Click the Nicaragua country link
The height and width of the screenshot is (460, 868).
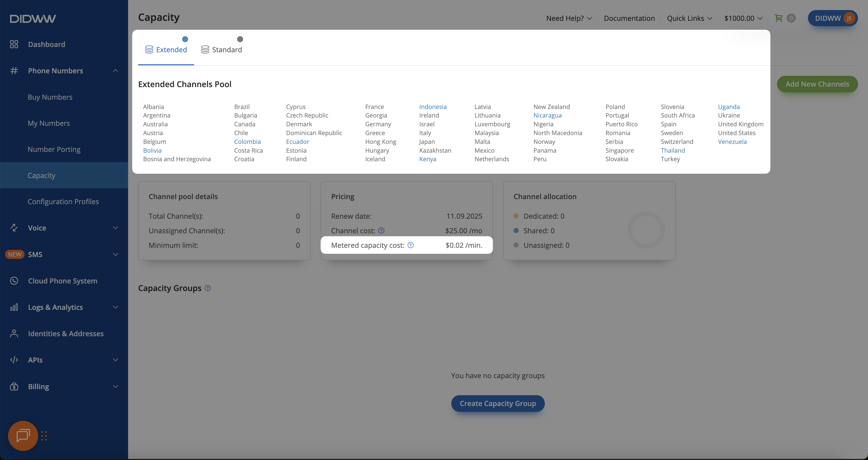pyautogui.click(x=547, y=115)
